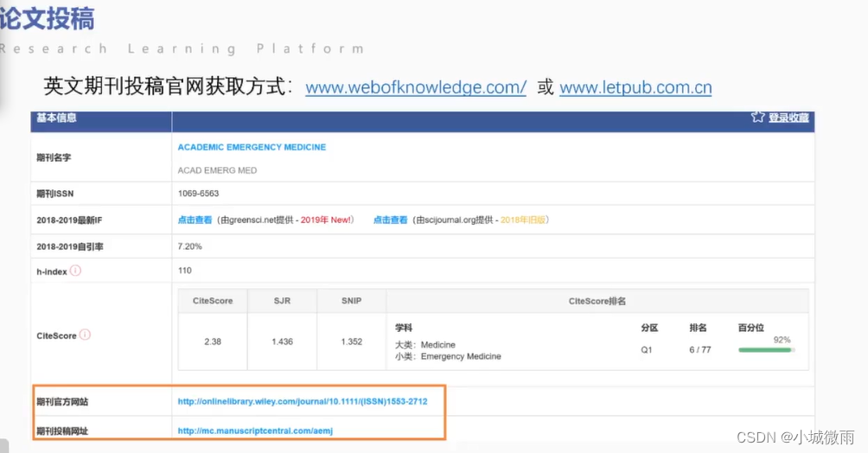Click 点击查看 link from scijournal.org
This screenshot has height=453, width=868.
pyautogui.click(x=390, y=220)
